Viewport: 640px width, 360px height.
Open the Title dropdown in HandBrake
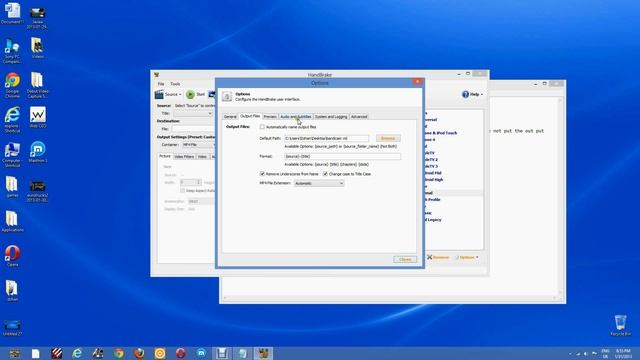coord(193,113)
